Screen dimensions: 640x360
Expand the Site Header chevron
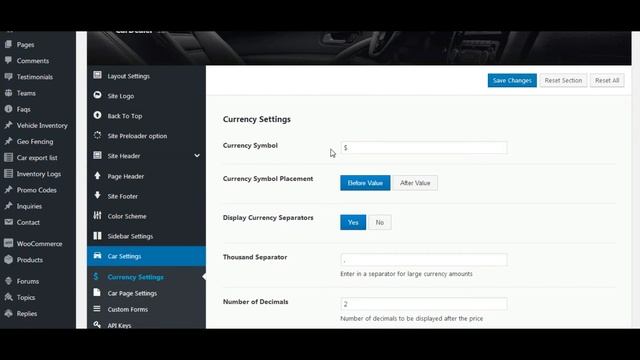click(197, 156)
